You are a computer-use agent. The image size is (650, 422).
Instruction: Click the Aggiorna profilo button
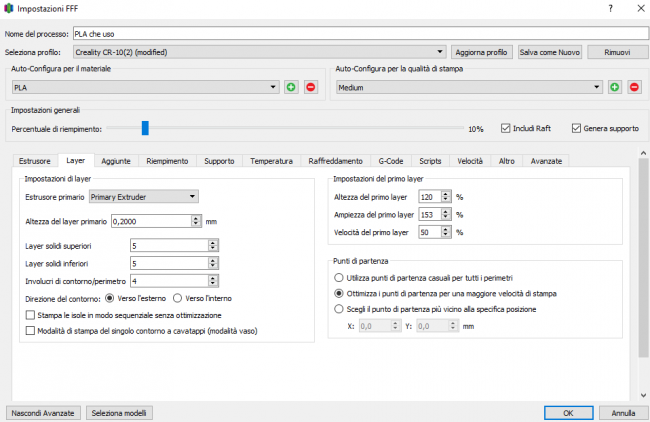pyautogui.click(x=481, y=51)
